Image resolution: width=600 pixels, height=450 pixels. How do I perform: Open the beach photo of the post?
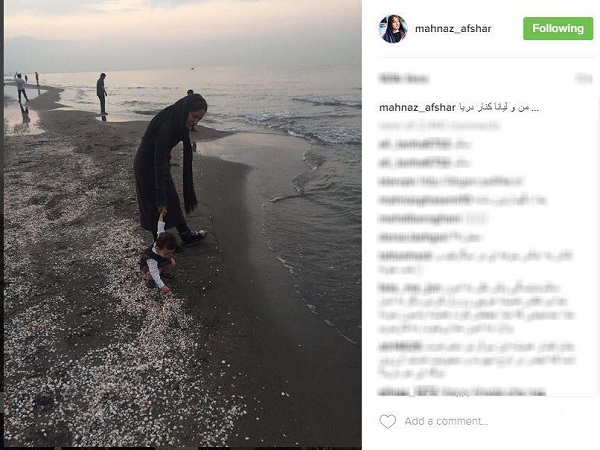[183, 223]
